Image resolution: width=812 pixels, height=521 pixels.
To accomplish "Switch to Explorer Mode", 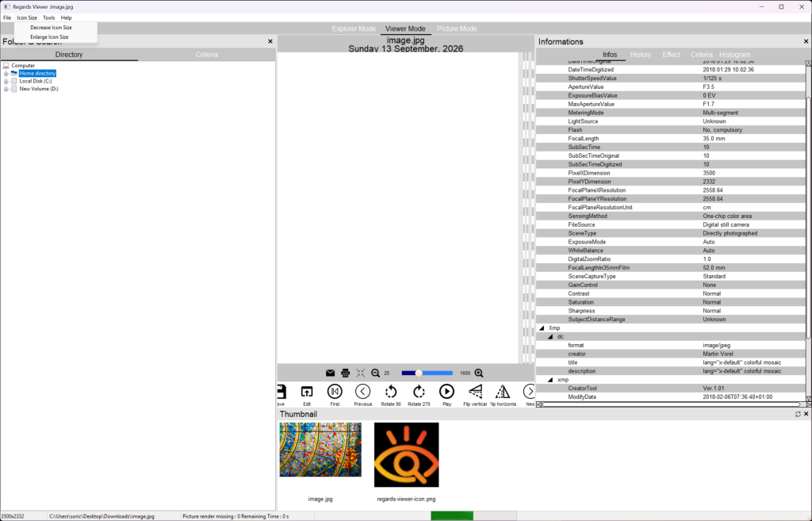I will tap(354, 29).
